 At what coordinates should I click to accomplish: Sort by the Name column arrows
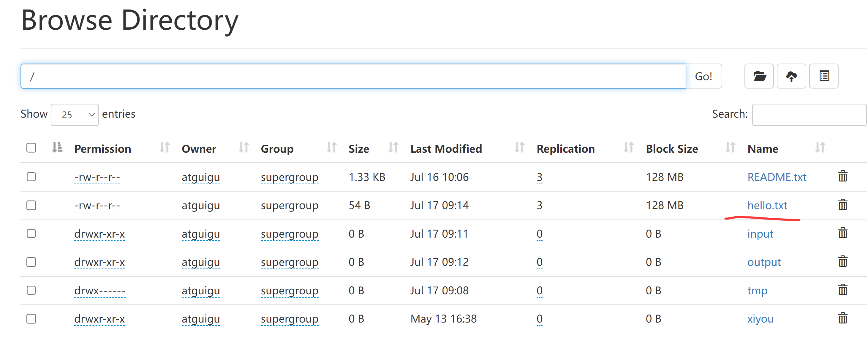[x=820, y=148]
